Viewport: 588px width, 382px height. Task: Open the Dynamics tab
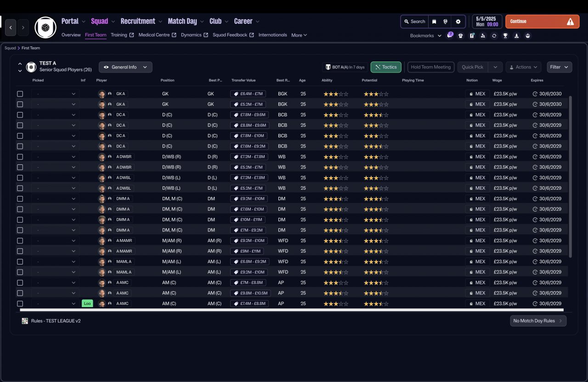(194, 35)
